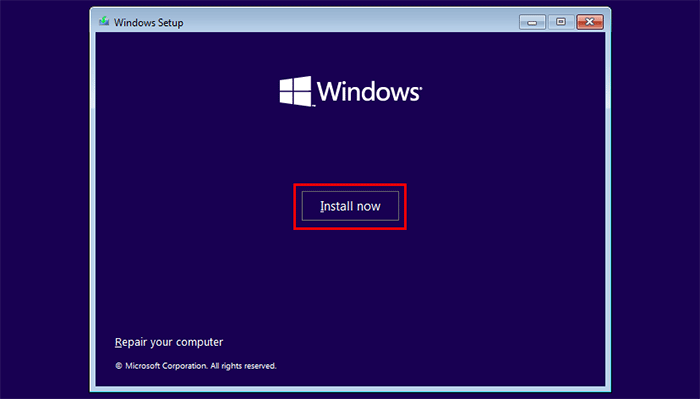
Task: Close the Windows Setup window
Action: (590, 22)
